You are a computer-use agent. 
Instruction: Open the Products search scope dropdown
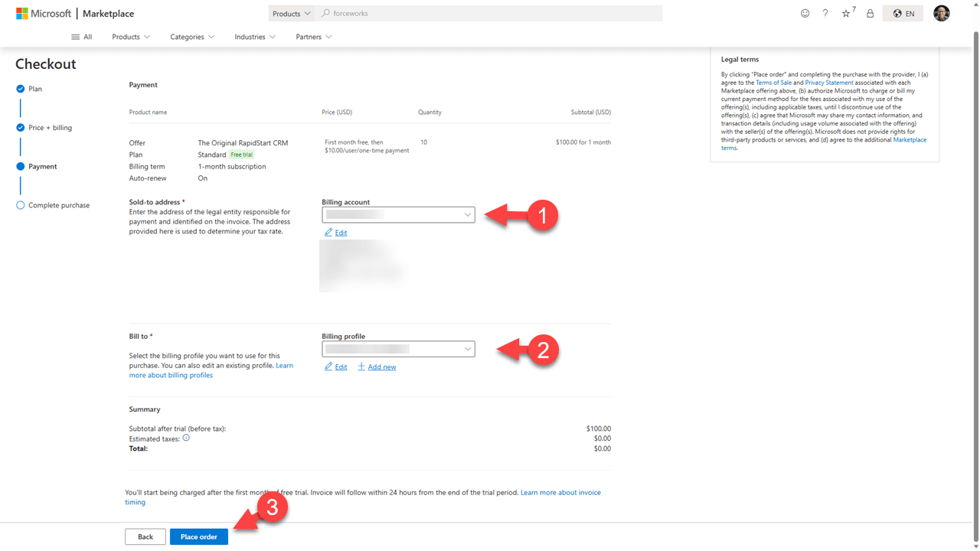click(292, 14)
